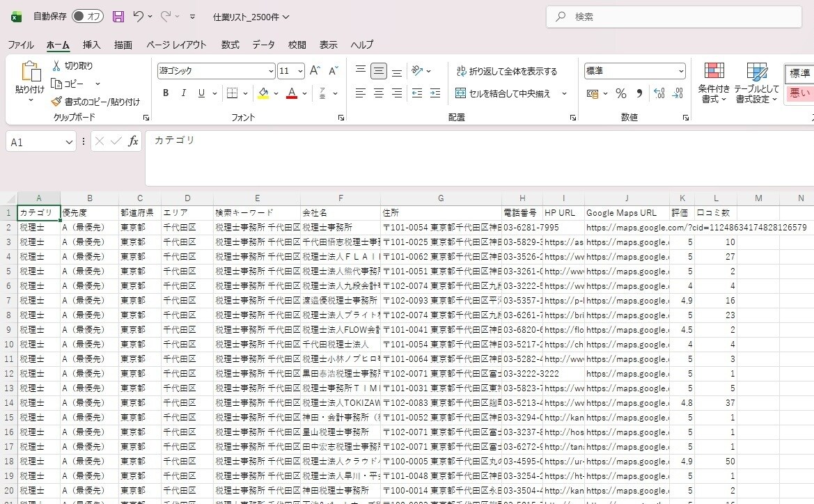814x504 pixels.
Task: Increase font size with large A icon
Action: pyautogui.click(x=315, y=70)
